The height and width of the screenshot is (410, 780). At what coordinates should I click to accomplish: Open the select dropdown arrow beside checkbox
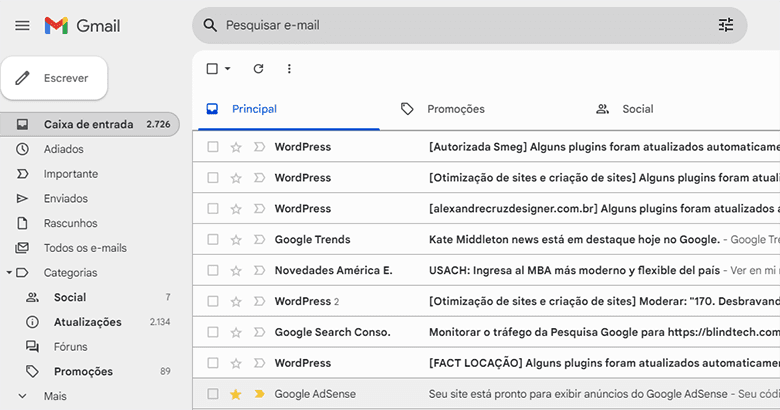coord(227,69)
